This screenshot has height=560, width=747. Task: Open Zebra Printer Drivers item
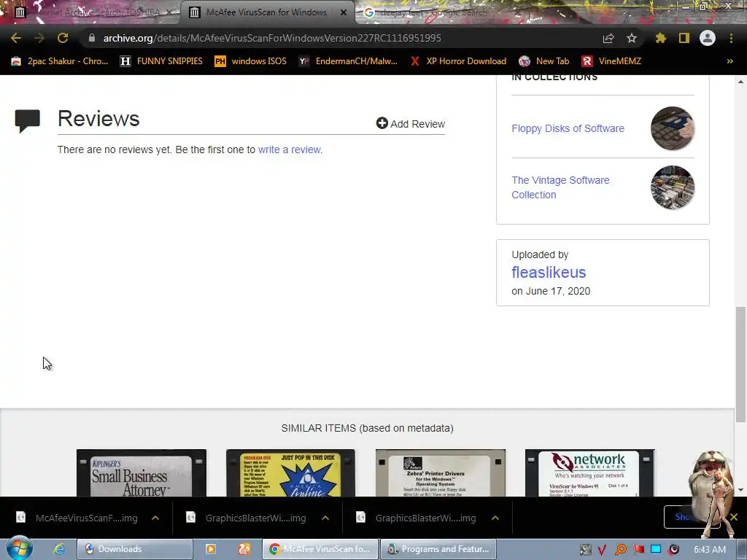(x=440, y=472)
